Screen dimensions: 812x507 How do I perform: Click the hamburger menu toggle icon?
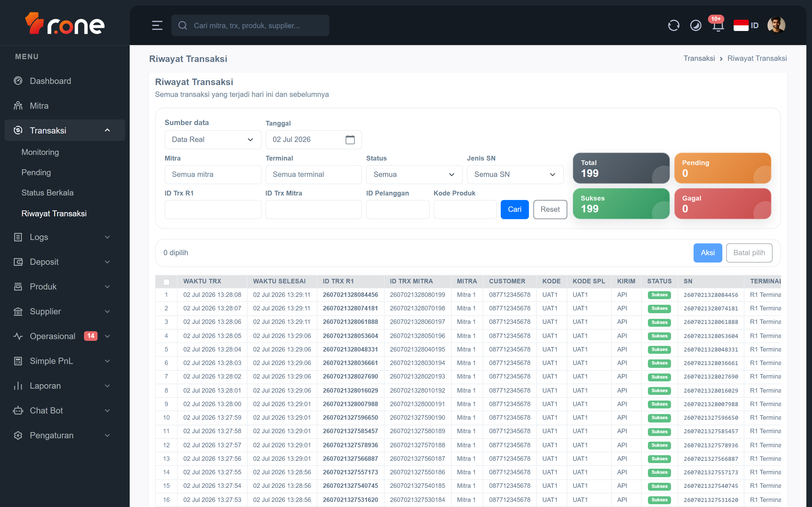click(x=157, y=25)
